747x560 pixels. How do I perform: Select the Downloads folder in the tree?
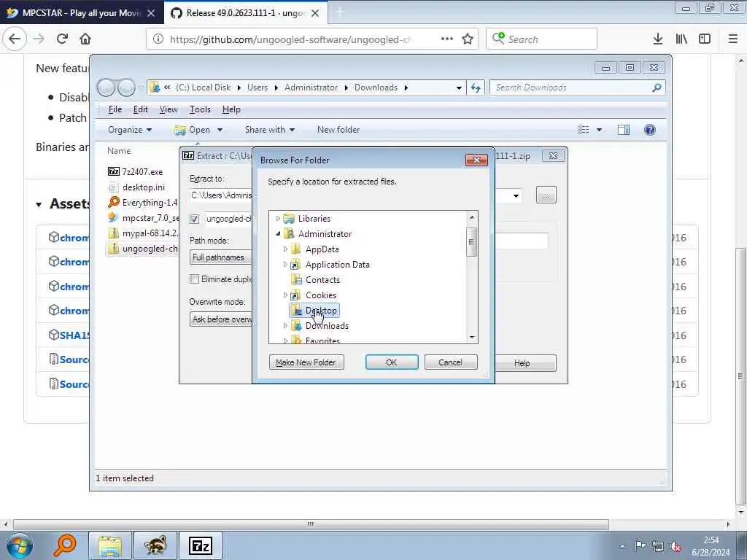pos(327,326)
